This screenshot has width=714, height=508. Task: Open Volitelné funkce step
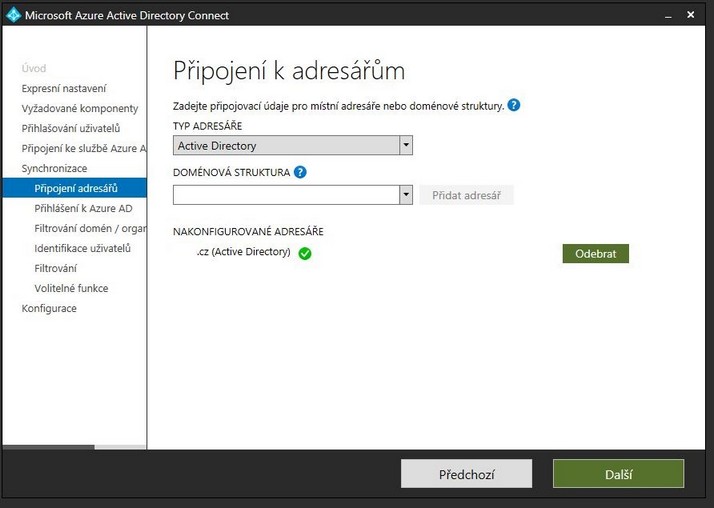pyautogui.click(x=71, y=289)
